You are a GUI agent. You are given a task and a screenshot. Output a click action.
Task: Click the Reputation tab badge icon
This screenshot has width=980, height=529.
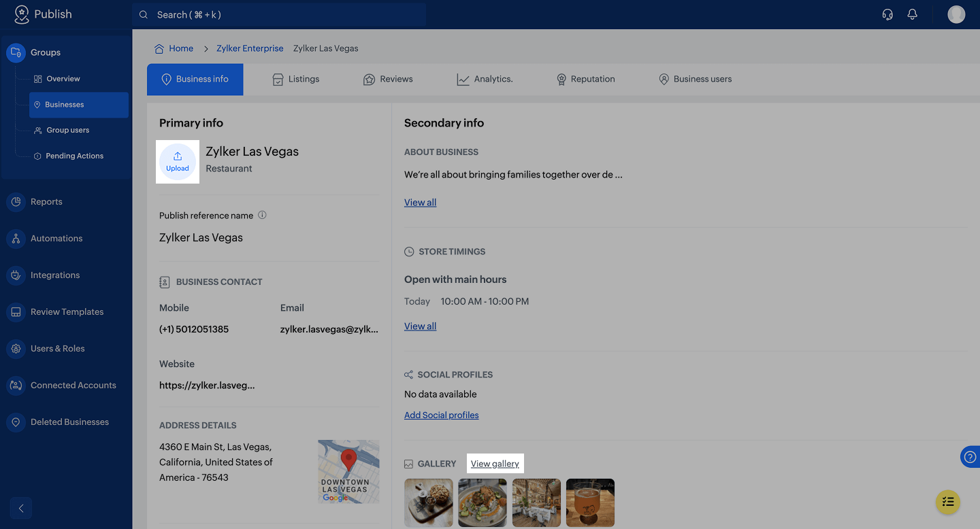(x=561, y=80)
